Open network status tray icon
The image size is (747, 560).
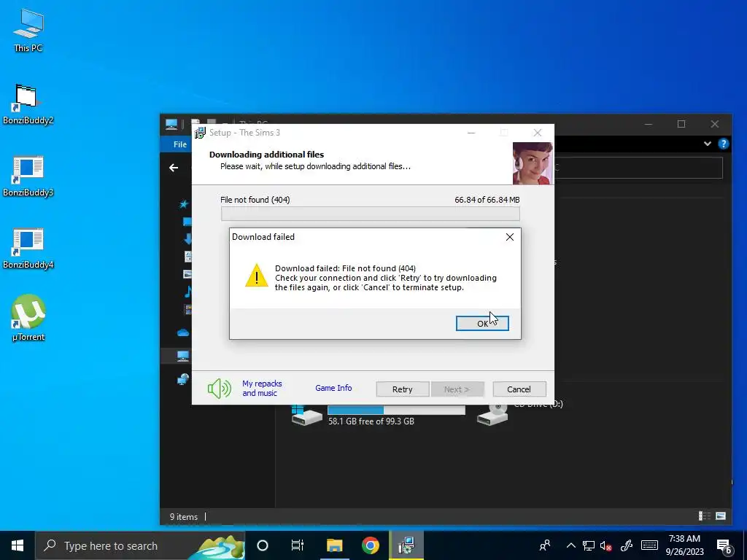point(589,545)
